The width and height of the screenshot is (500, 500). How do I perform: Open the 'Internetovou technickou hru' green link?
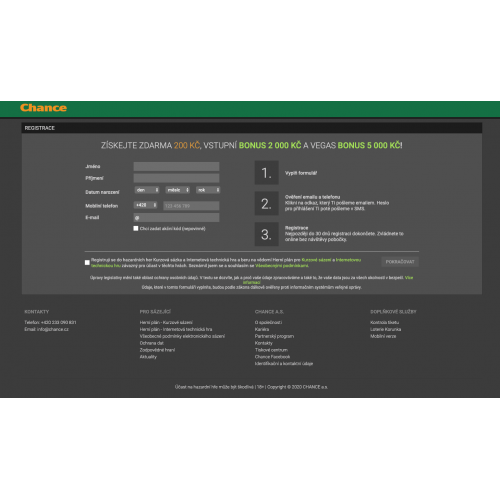pyautogui.click(x=348, y=260)
